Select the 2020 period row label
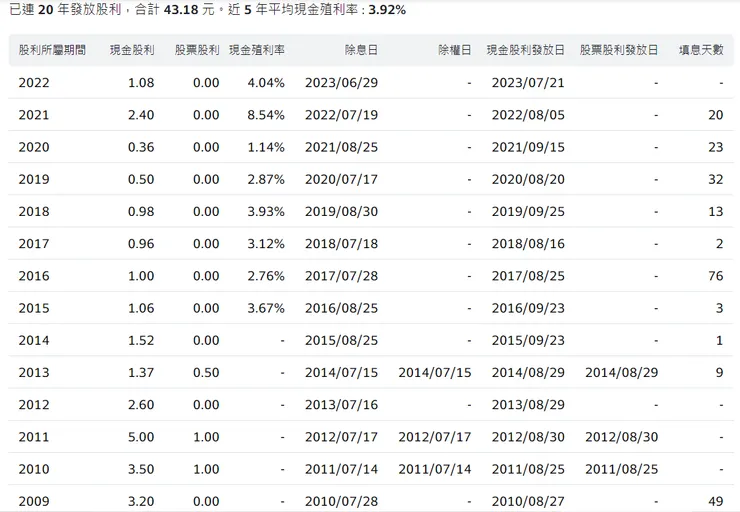This screenshot has width=740, height=512. (34, 147)
